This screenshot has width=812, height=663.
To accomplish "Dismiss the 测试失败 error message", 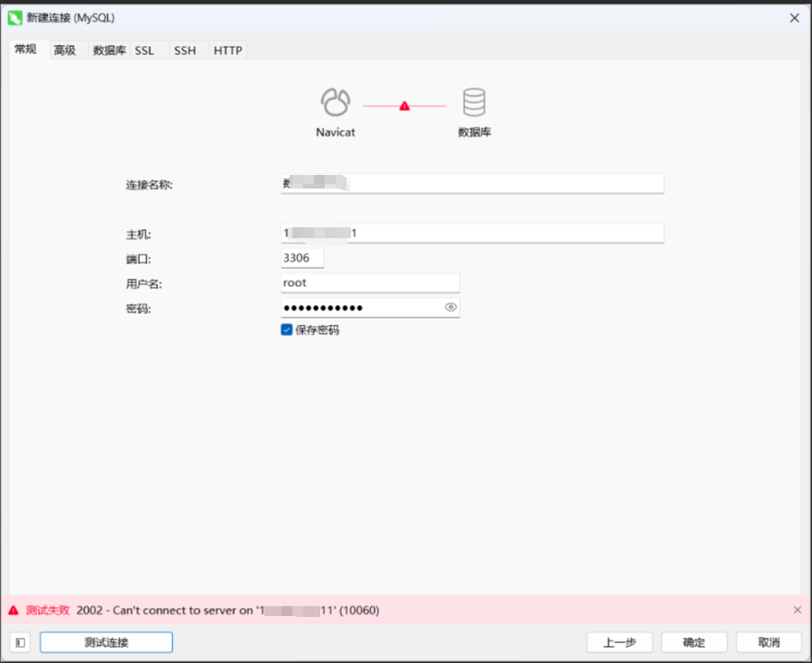I will point(797,610).
